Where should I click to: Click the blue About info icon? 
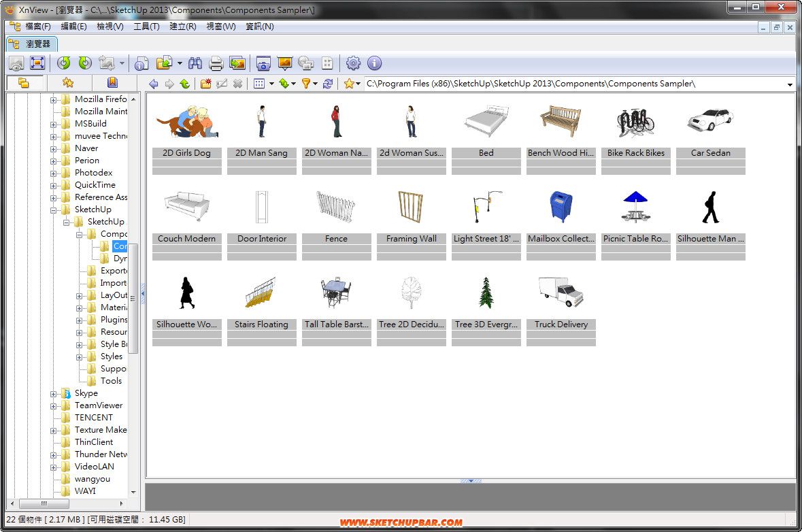(x=374, y=63)
